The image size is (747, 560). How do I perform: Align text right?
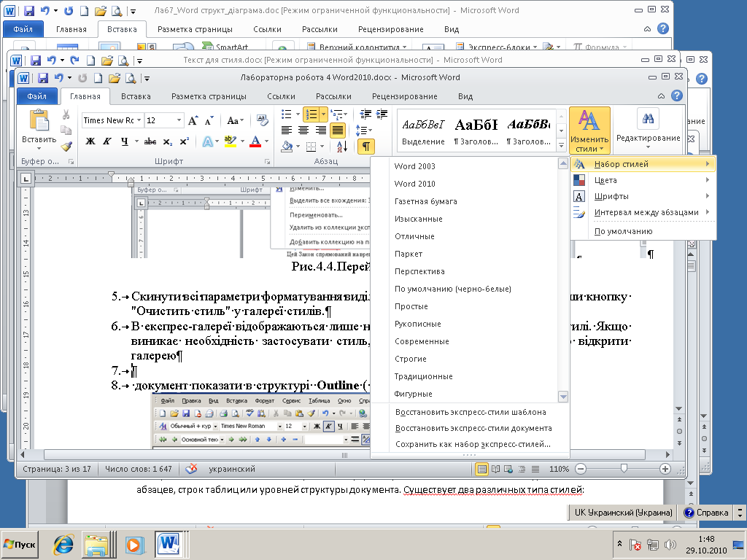(x=320, y=130)
